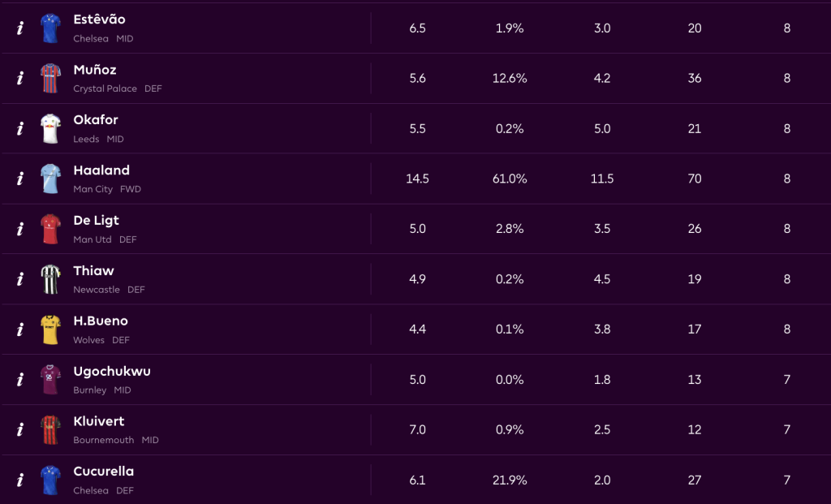Open info icon for Estêvão
The width and height of the screenshot is (831, 504).
coord(20,28)
